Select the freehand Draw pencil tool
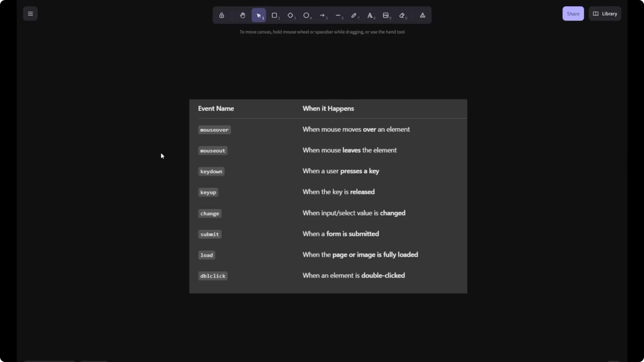Viewport: 644px width, 362px height. pos(354,15)
